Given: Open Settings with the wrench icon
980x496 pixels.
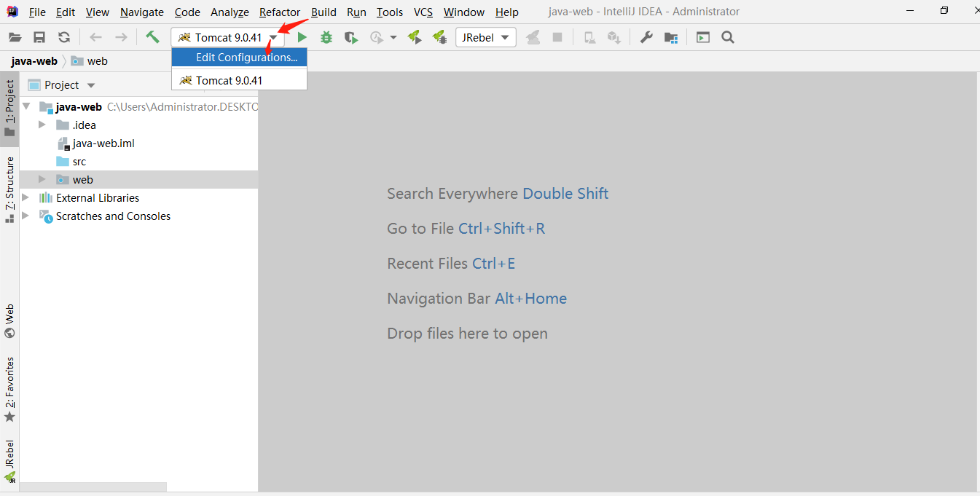Looking at the screenshot, I should click(x=646, y=37).
